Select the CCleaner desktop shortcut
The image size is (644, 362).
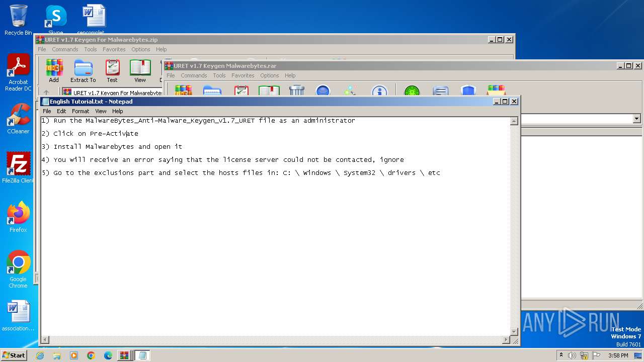[18, 119]
